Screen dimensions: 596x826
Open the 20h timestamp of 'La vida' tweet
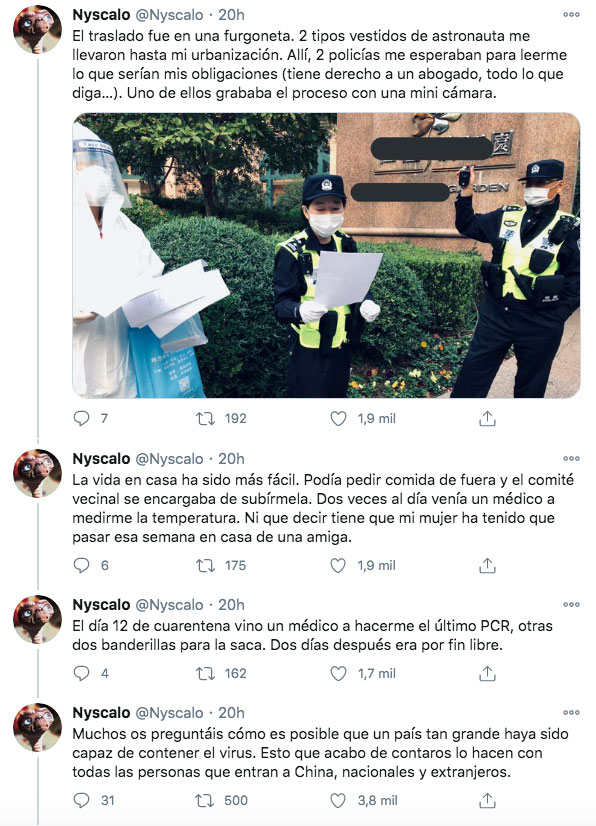click(231, 459)
